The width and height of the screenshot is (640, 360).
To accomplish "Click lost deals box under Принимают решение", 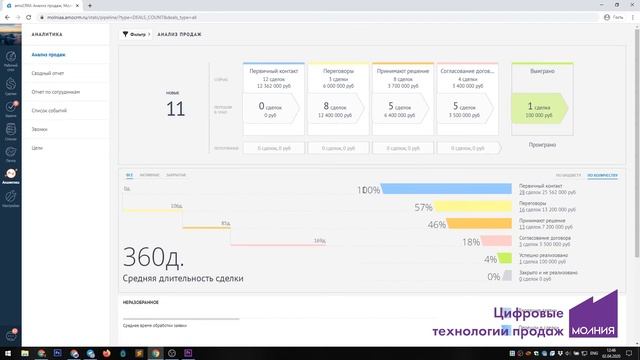I will click(x=403, y=148).
